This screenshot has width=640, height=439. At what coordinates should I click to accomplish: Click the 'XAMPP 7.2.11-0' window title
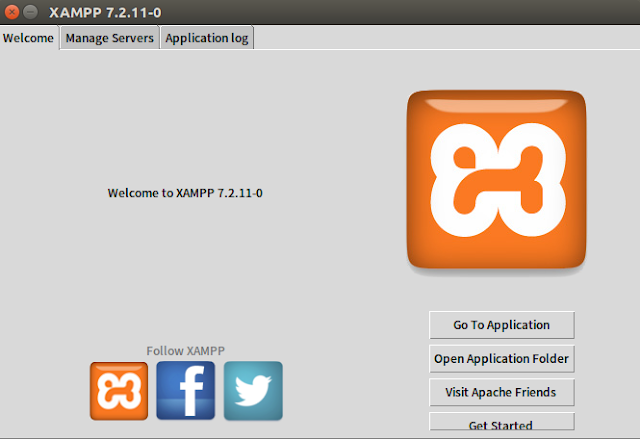click(x=105, y=13)
